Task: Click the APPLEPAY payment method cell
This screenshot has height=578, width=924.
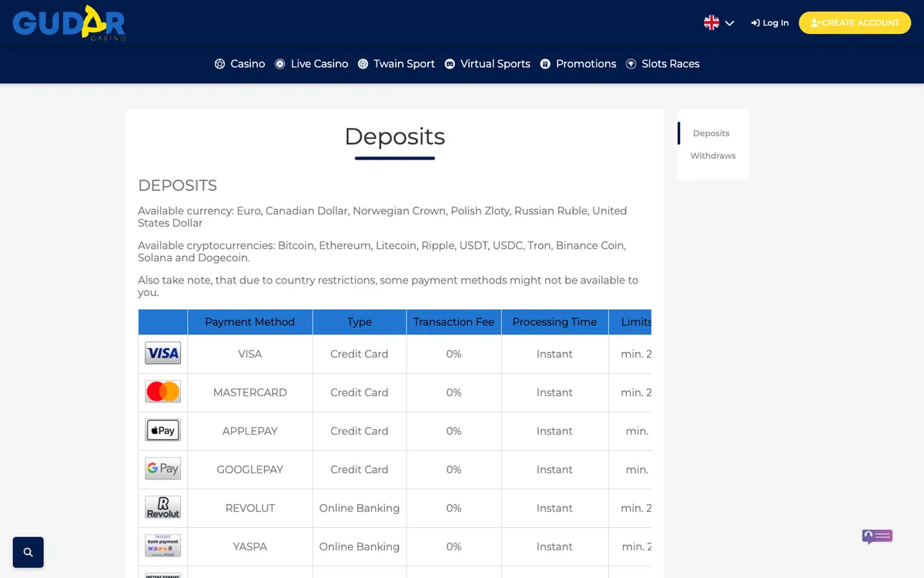Action: click(x=250, y=431)
